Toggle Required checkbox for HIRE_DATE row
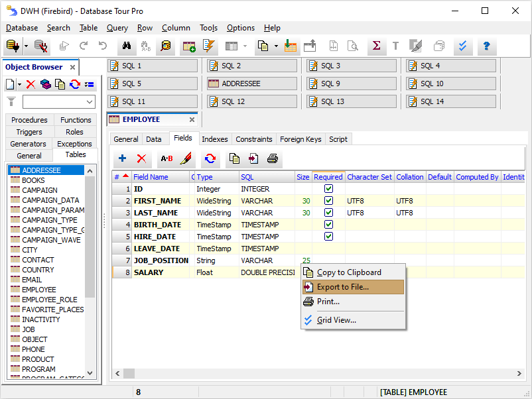532x399 pixels. (x=328, y=237)
